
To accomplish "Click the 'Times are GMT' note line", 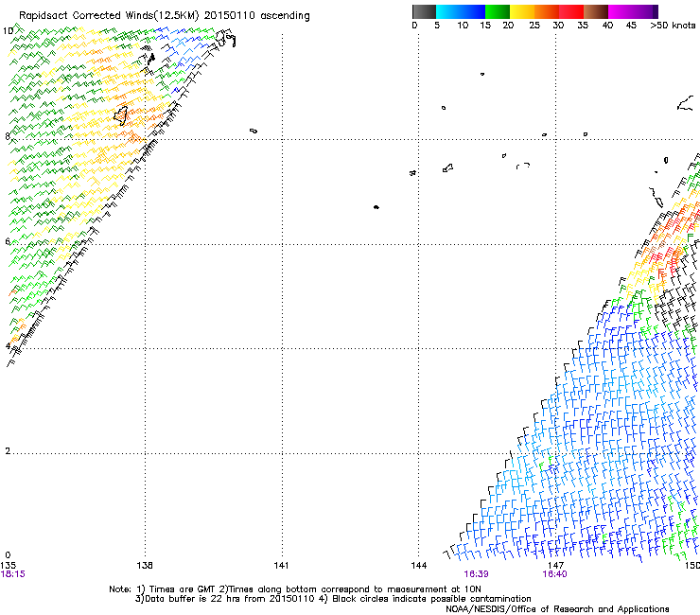I will [x=295, y=589].
